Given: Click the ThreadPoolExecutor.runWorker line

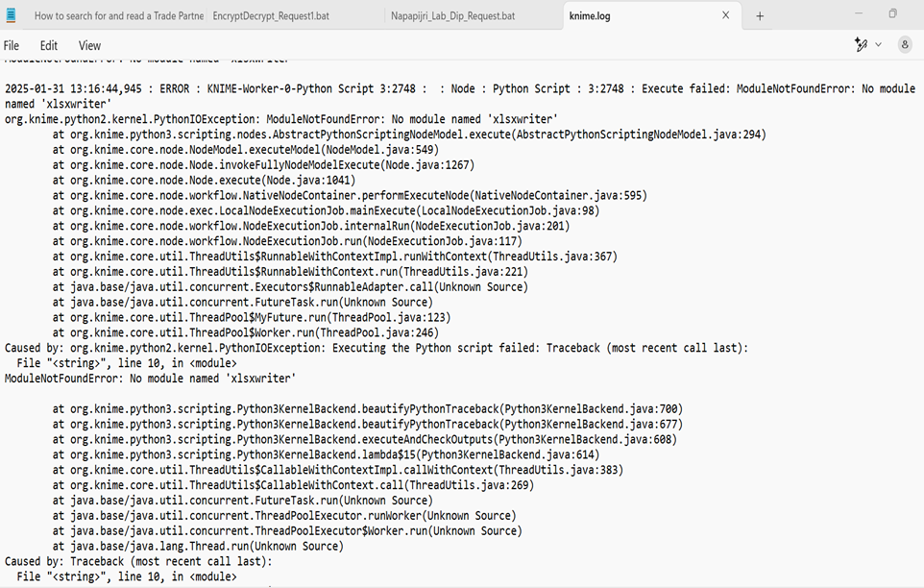Looking at the screenshot, I should tap(284, 516).
